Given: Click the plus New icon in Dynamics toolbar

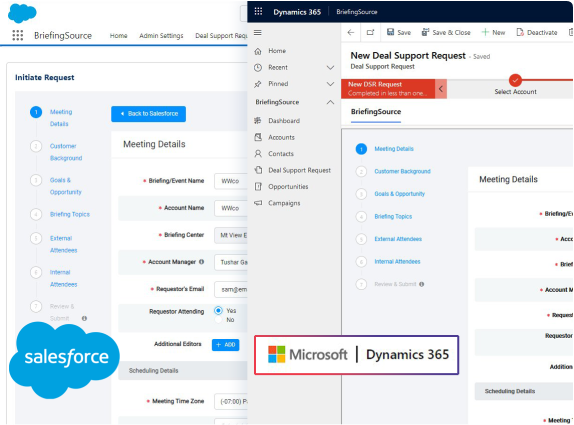Looking at the screenshot, I should [485, 32].
